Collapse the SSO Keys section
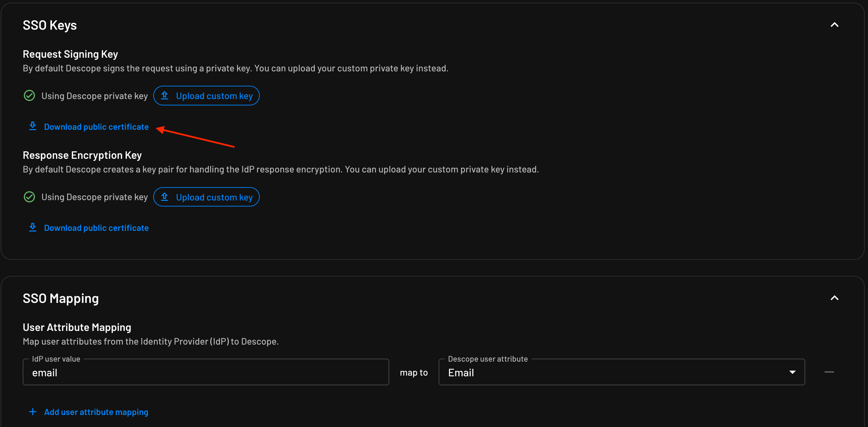 point(834,25)
